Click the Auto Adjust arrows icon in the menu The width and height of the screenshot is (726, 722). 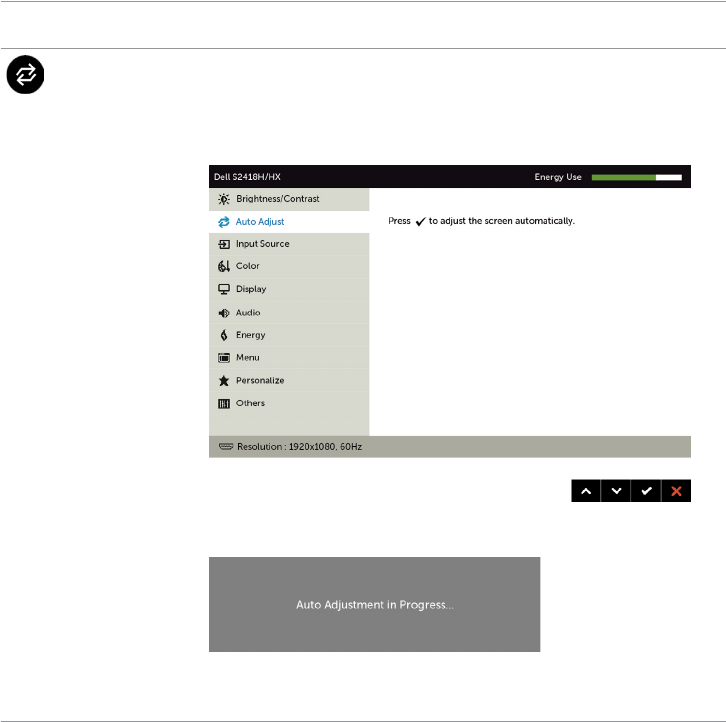224,222
